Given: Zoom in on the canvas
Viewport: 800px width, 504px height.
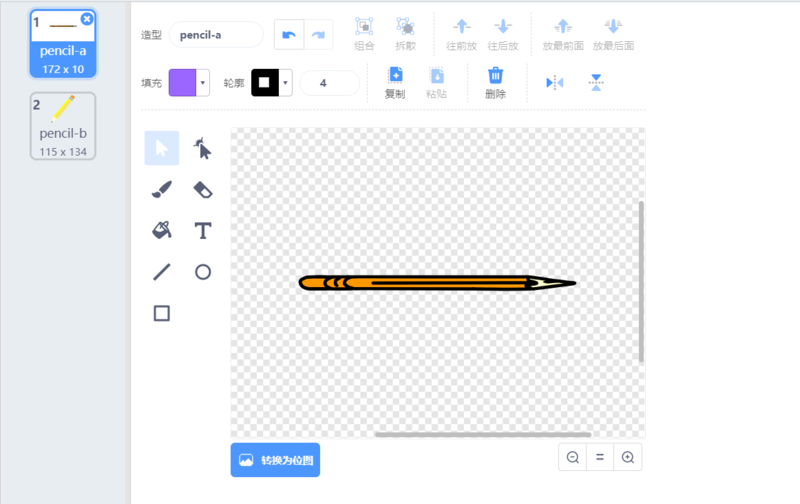Looking at the screenshot, I should point(628,457).
